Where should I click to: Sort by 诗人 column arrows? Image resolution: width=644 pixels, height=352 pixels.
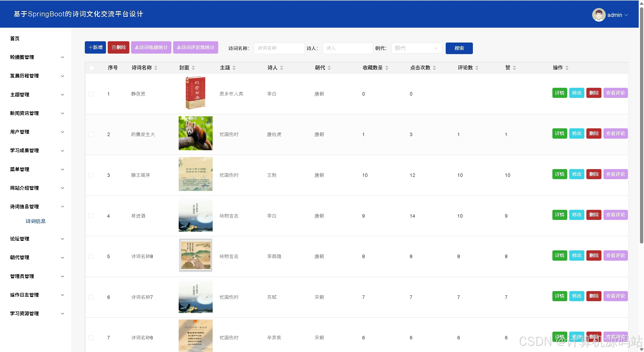282,68
